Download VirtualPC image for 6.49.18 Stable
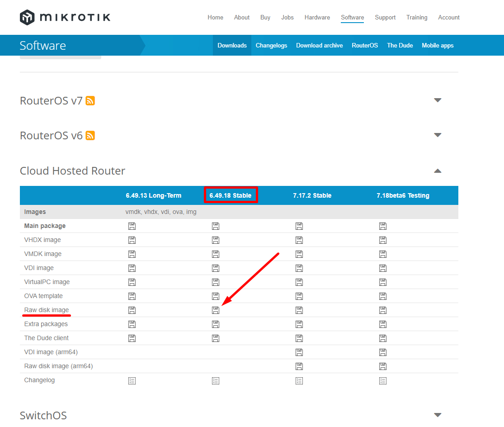This screenshot has height=427, width=504. point(215,282)
